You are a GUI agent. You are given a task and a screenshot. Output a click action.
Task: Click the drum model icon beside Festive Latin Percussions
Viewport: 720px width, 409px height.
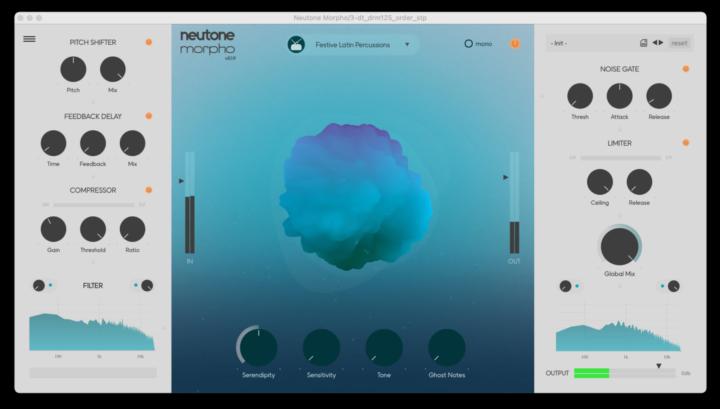(296, 45)
